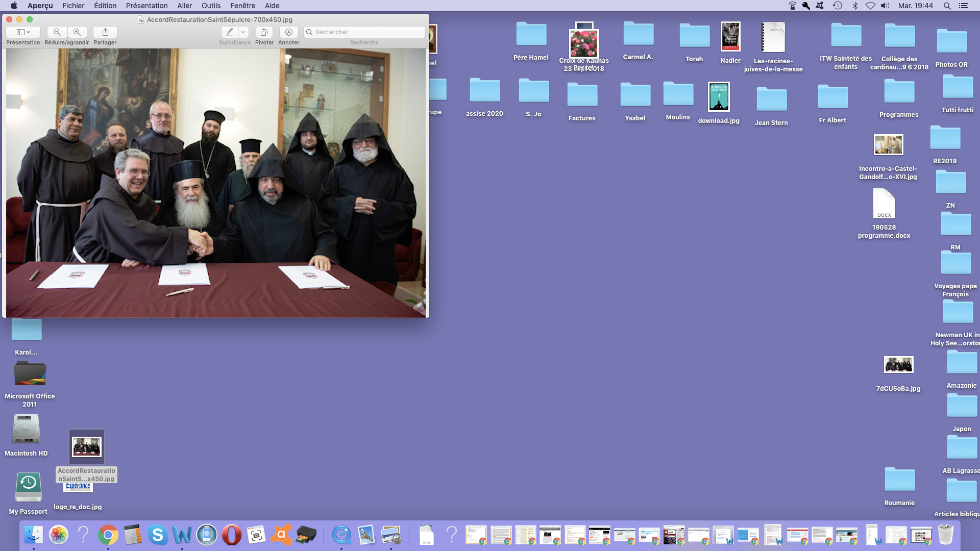
Task: Select the AccordRestaurationSaintS...x450.jpg desktop thumbnail
Action: 86,447
